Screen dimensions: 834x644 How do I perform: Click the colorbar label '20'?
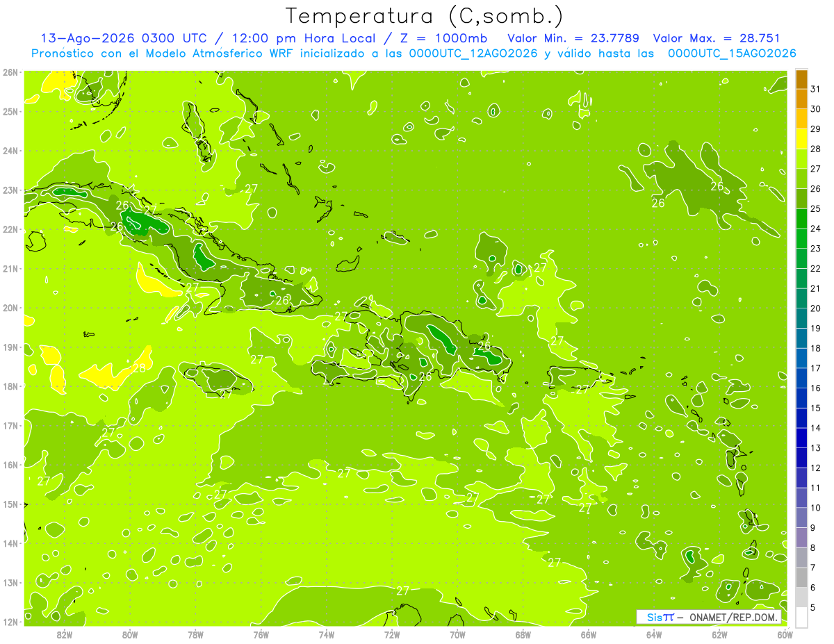point(816,308)
